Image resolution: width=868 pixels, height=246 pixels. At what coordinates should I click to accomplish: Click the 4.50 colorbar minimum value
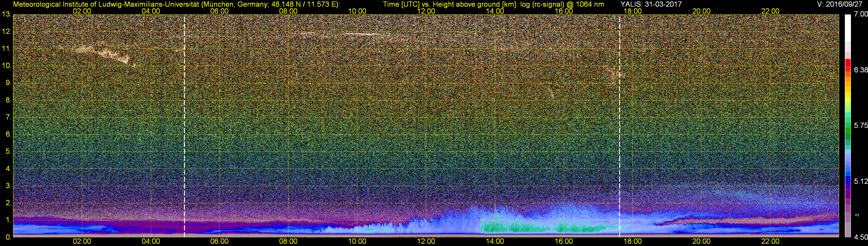tap(861, 237)
